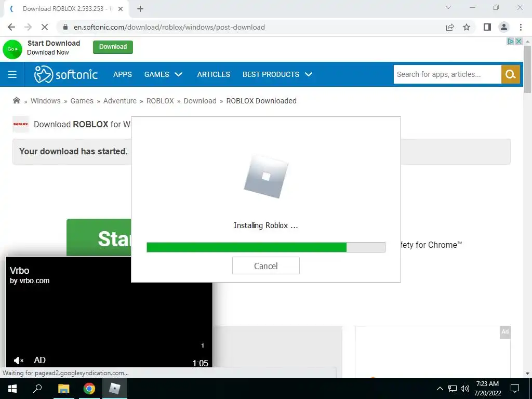
Task: Click scrollbar down arrow
Action: coord(527,374)
